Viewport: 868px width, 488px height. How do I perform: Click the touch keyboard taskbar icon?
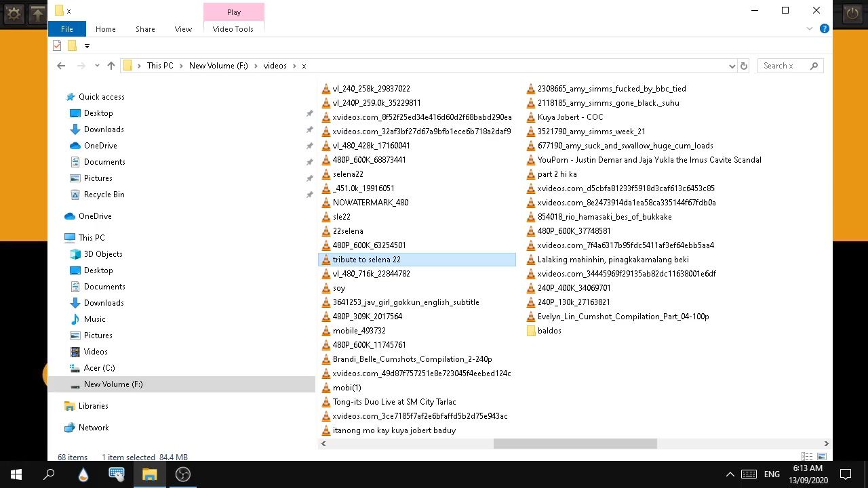click(x=116, y=474)
